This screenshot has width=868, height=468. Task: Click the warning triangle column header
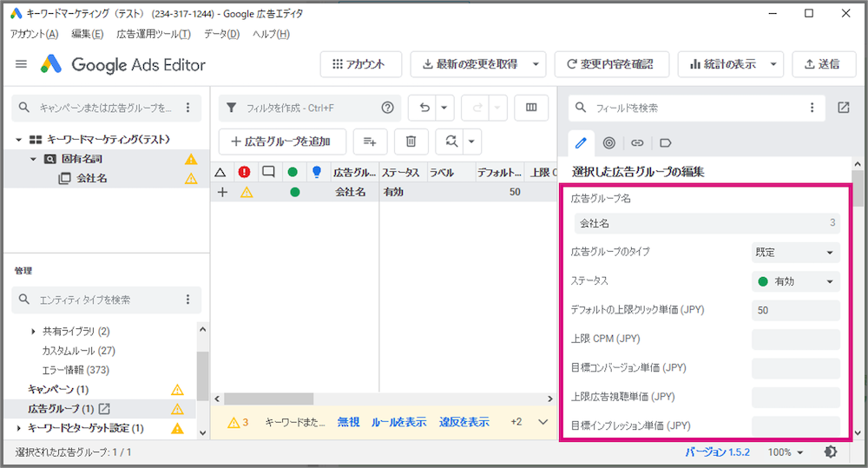pyautogui.click(x=220, y=172)
